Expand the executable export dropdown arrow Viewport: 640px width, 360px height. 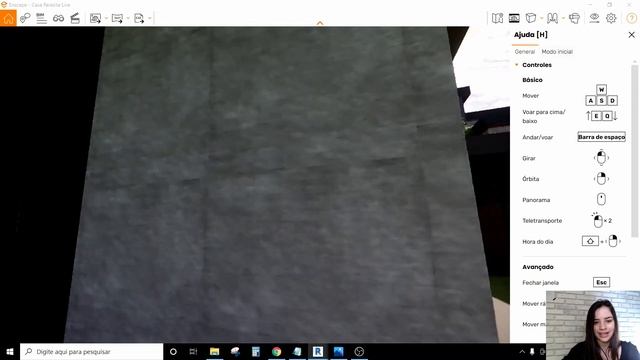point(150,18)
